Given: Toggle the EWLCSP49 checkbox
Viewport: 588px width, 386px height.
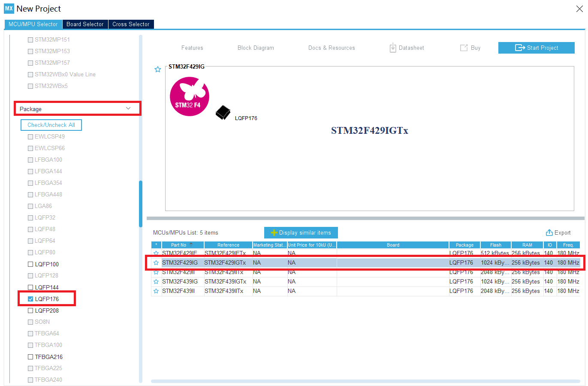Looking at the screenshot, I should 30,137.
